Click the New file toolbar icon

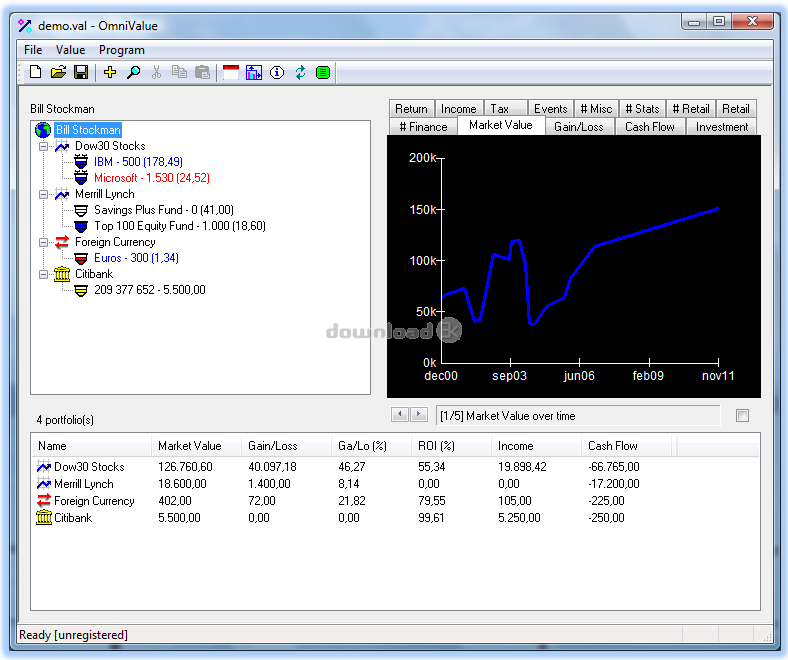[35, 72]
